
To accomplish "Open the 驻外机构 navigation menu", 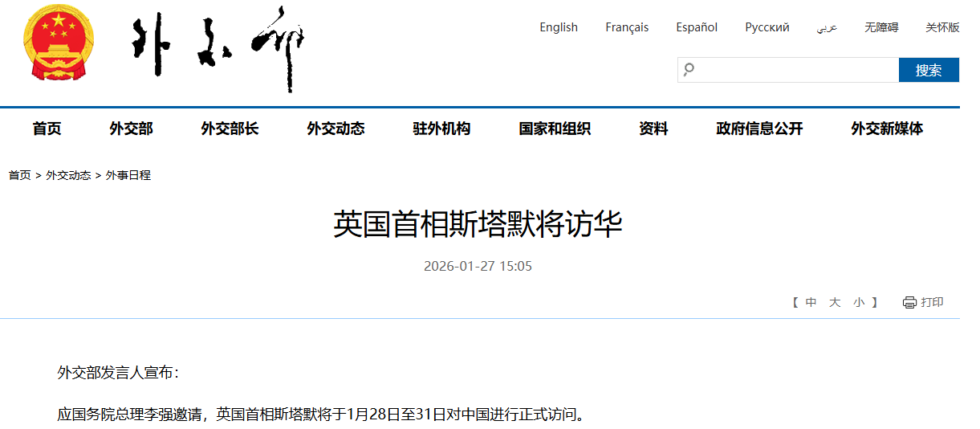I will [441, 129].
